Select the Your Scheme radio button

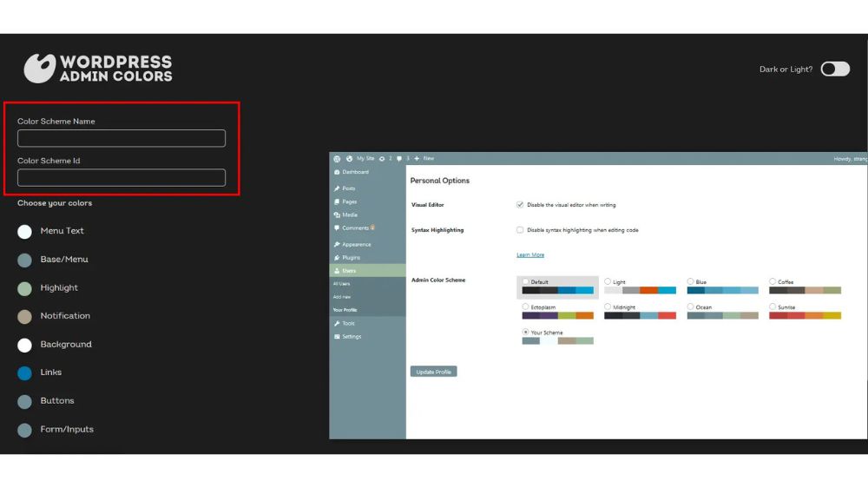coord(525,333)
